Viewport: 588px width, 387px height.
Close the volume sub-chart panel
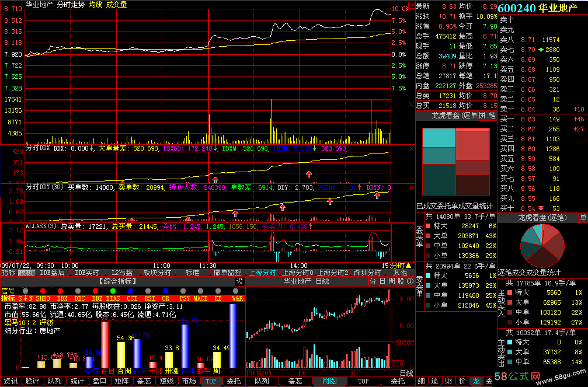tap(411, 104)
